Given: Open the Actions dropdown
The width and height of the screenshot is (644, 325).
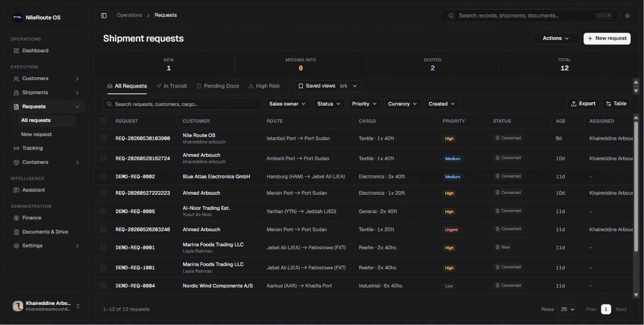Looking at the screenshot, I should coord(556,39).
